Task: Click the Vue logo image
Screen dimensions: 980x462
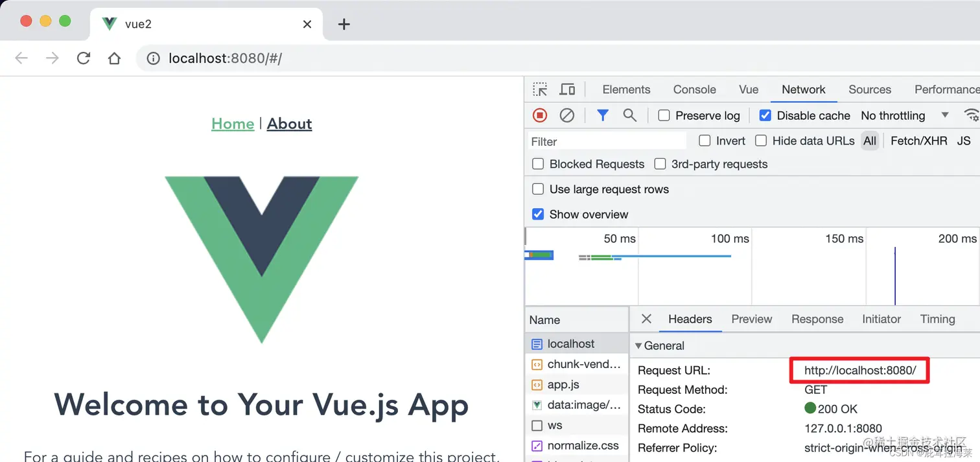Action: click(261, 259)
